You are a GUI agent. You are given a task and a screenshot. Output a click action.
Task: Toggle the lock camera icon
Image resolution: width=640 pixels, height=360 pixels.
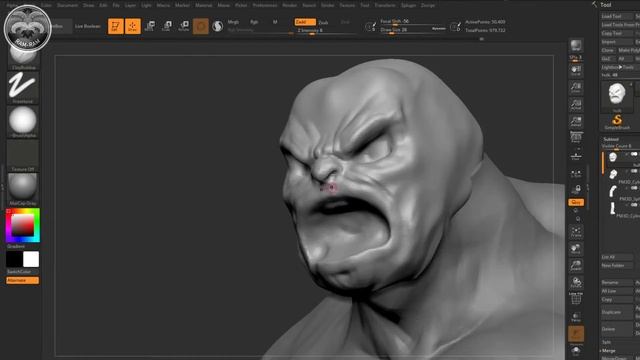(576, 189)
